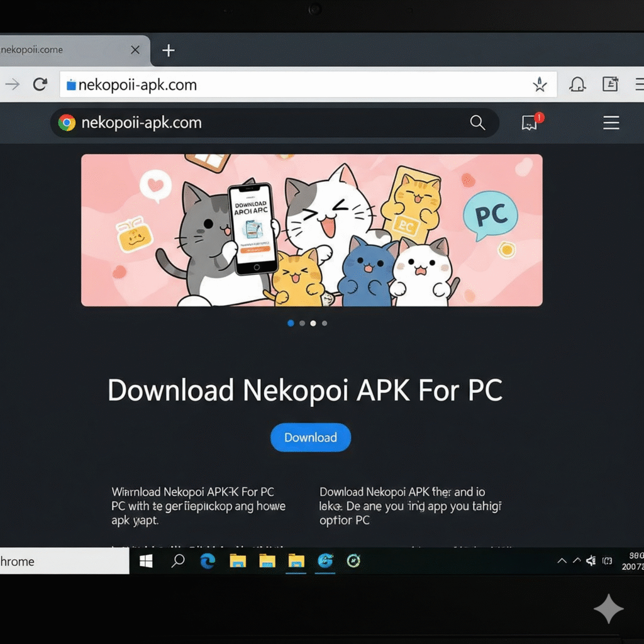
Task: Open Microsoft Edge from the taskbar
Action: click(208, 560)
